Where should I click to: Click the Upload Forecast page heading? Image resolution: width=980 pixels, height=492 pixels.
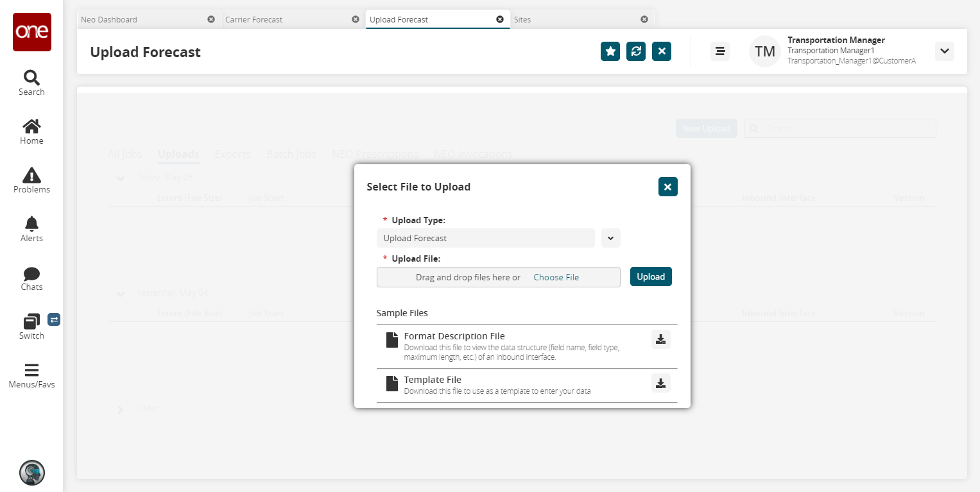coord(146,52)
